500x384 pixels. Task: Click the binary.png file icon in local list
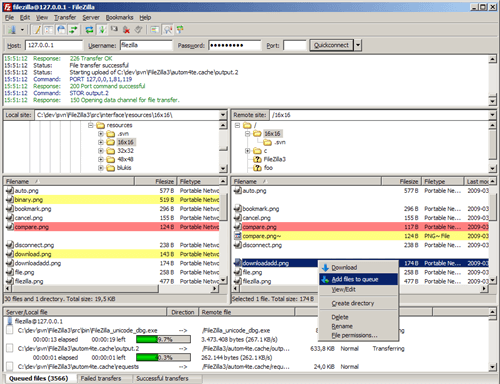[x=10, y=200]
